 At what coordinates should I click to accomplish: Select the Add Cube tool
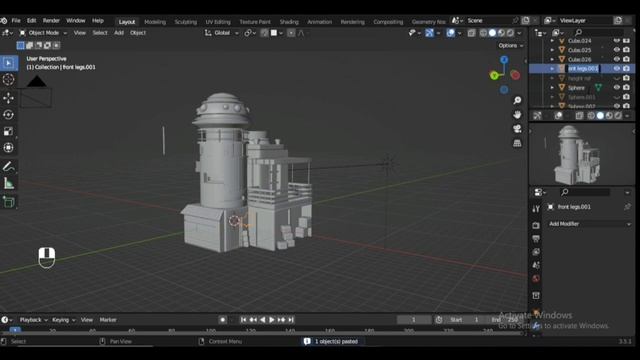click(8, 202)
